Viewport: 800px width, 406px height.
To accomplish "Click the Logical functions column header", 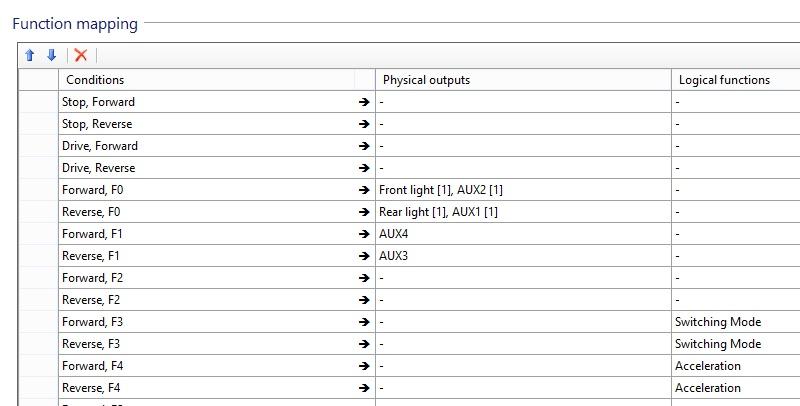I will coord(735,80).
